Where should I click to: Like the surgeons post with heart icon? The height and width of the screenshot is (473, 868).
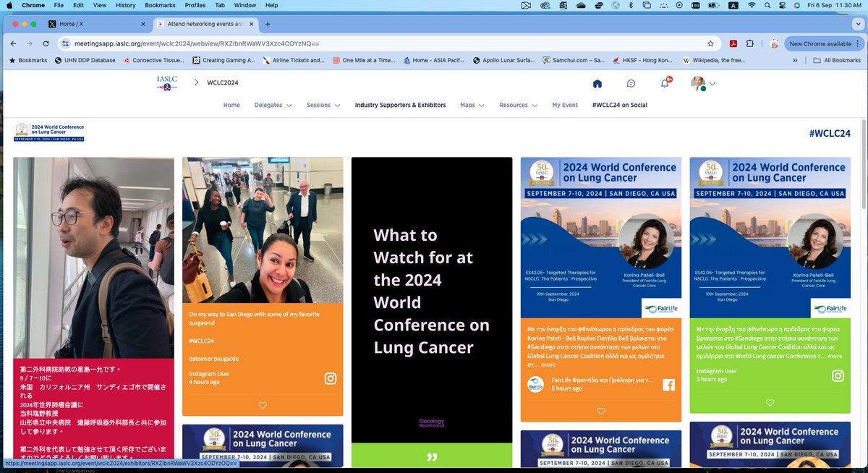click(263, 405)
